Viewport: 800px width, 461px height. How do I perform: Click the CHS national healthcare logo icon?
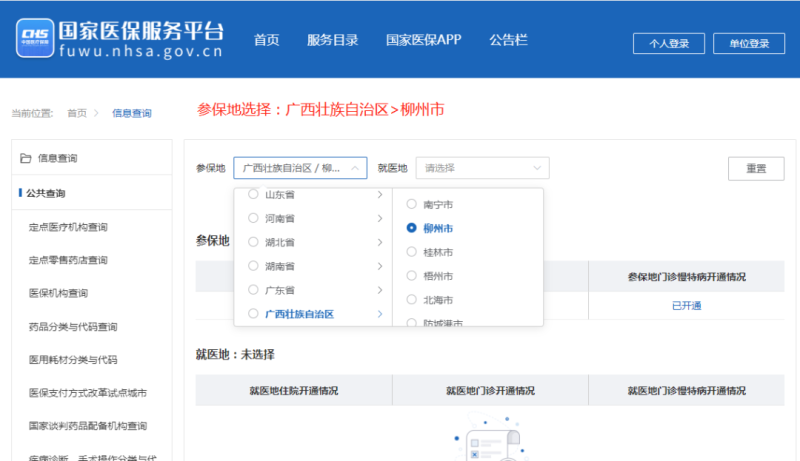pyautogui.click(x=33, y=39)
